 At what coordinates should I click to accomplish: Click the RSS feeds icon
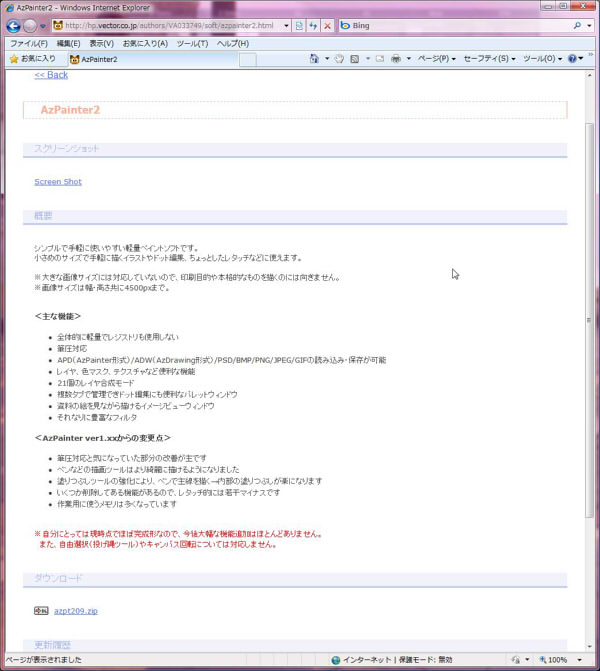pos(354,59)
